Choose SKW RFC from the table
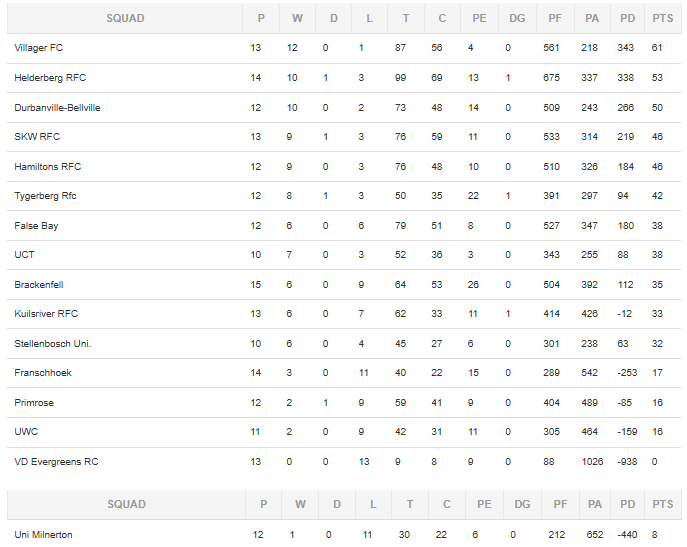Viewport: 687px width, 547px height. (37, 137)
